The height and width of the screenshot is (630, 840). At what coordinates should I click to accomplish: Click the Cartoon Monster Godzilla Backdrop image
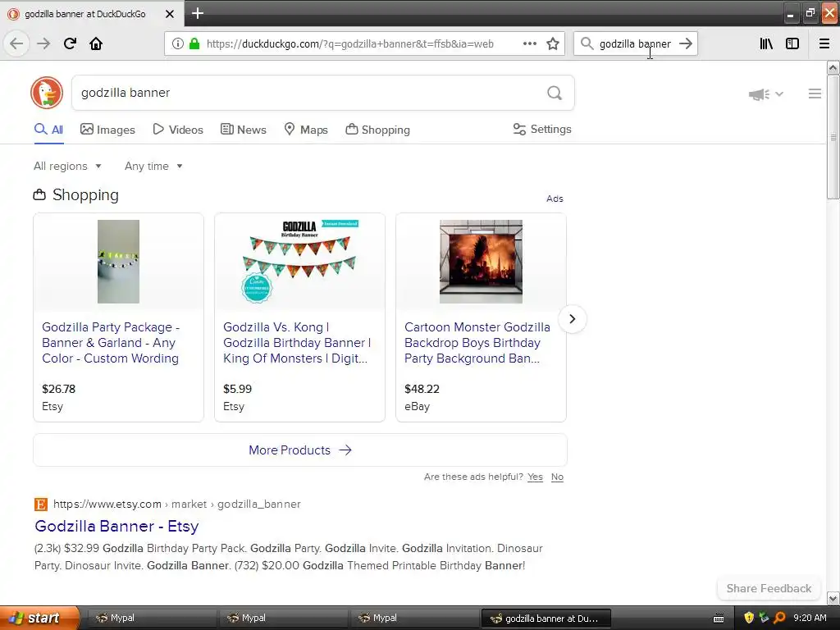(481, 262)
